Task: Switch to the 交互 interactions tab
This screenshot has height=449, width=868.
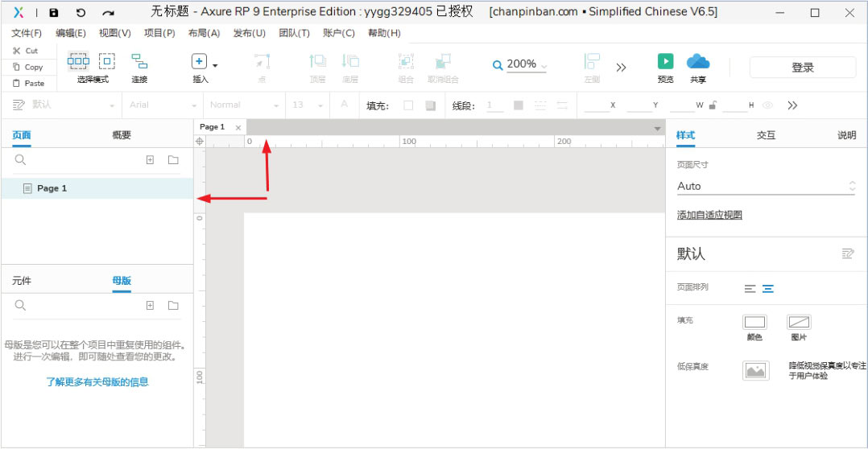Action: click(x=767, y=135)
